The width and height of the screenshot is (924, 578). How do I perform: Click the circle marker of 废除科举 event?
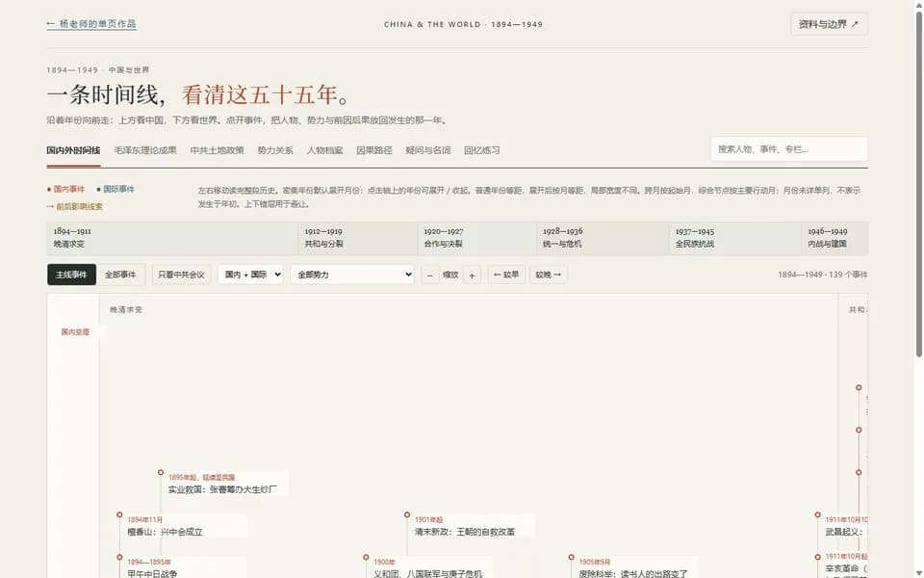(x=571, y=557)
